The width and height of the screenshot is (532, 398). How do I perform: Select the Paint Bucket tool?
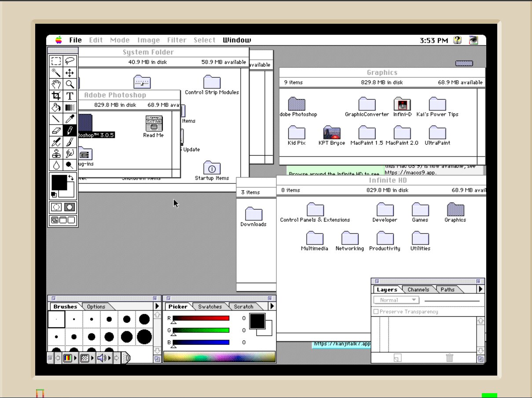point(56,107)
